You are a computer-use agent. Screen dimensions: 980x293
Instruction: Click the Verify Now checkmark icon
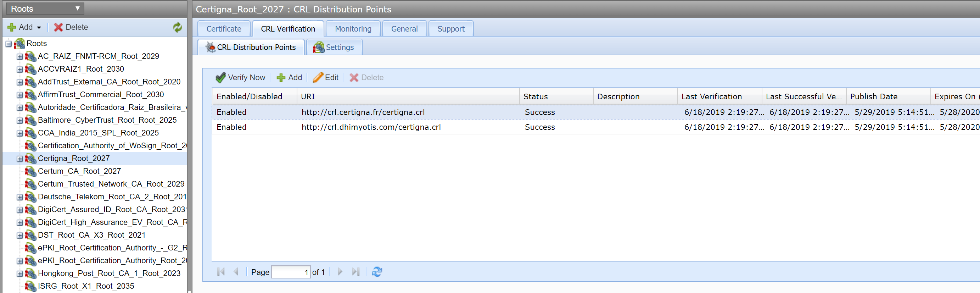(220, 78)
